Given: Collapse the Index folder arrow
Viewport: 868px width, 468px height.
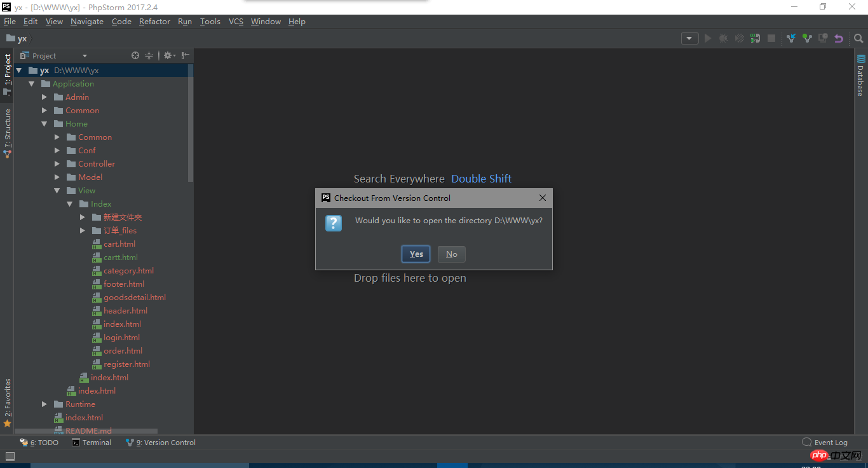Looking at the screenshot, I should click(70, 204).
